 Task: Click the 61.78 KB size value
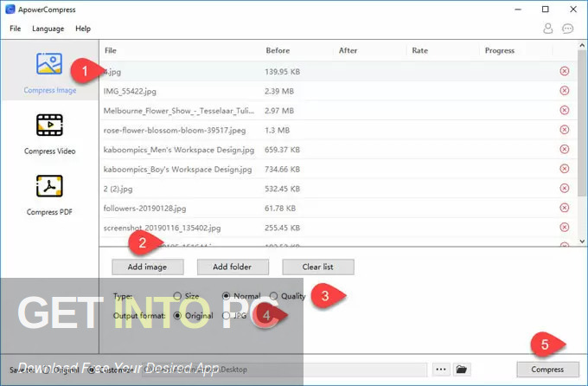280,209
